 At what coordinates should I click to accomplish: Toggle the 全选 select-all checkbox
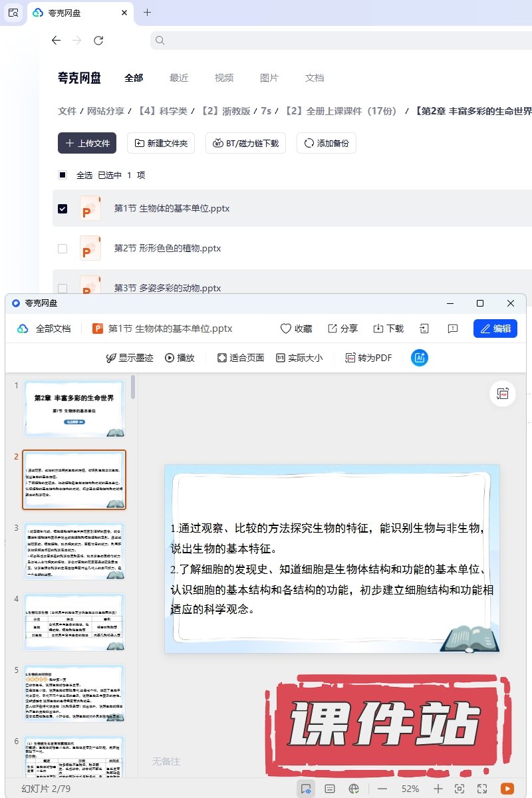63,176
